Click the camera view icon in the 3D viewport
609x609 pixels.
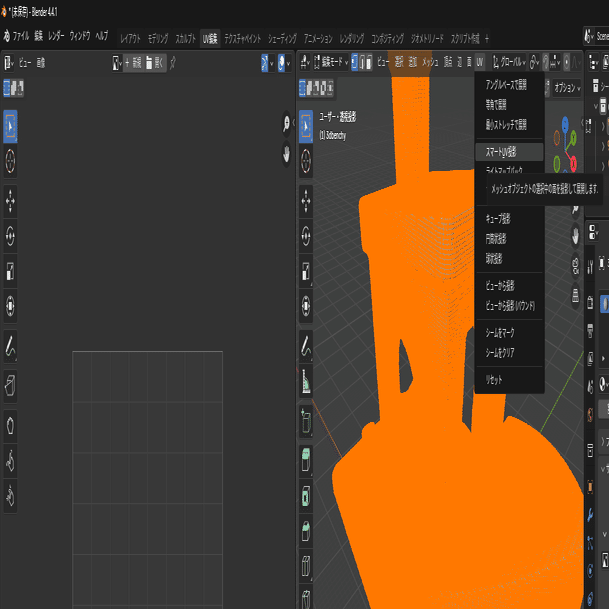point(575,266)
